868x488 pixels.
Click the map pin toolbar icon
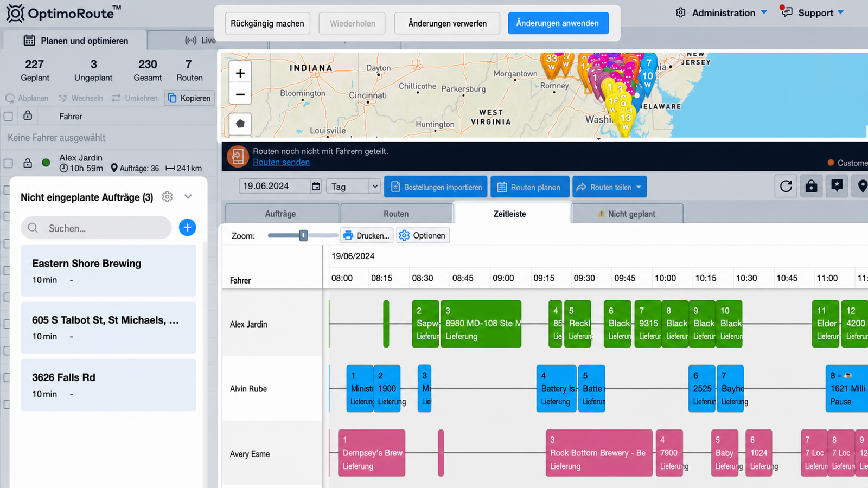coord(862,187)
